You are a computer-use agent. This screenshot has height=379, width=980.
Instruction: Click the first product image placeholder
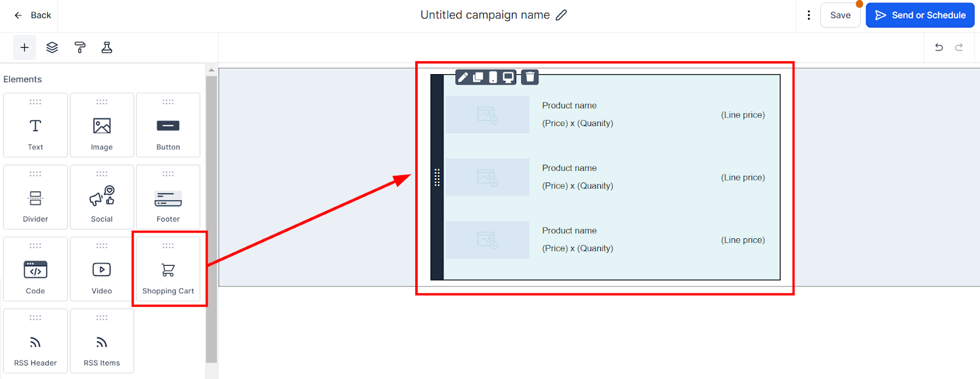[488, 114]
